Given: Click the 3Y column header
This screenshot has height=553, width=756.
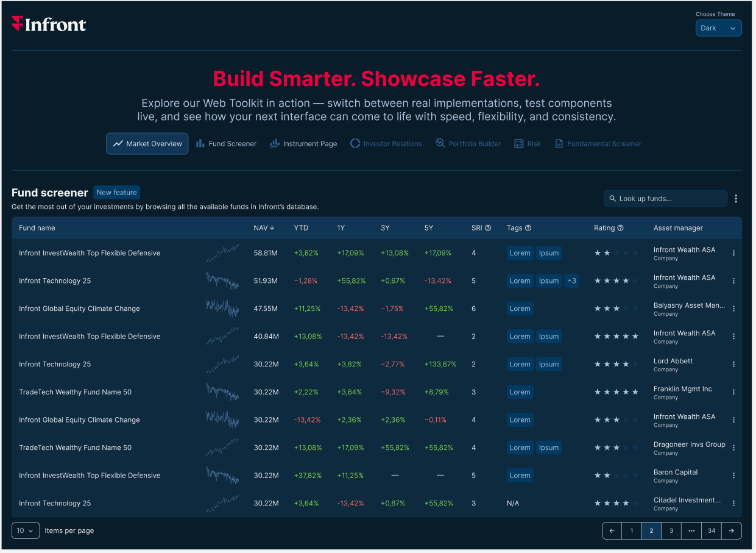Looking at the screenshot, I should [385, 228].
